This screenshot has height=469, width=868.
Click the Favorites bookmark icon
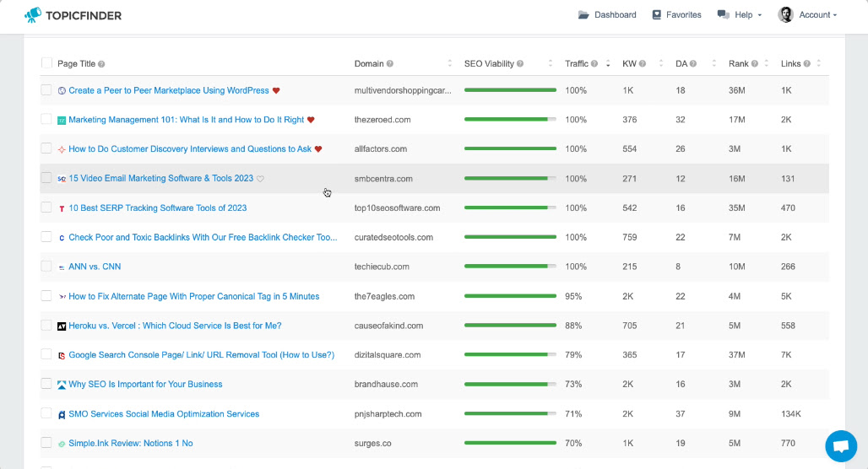657,15
